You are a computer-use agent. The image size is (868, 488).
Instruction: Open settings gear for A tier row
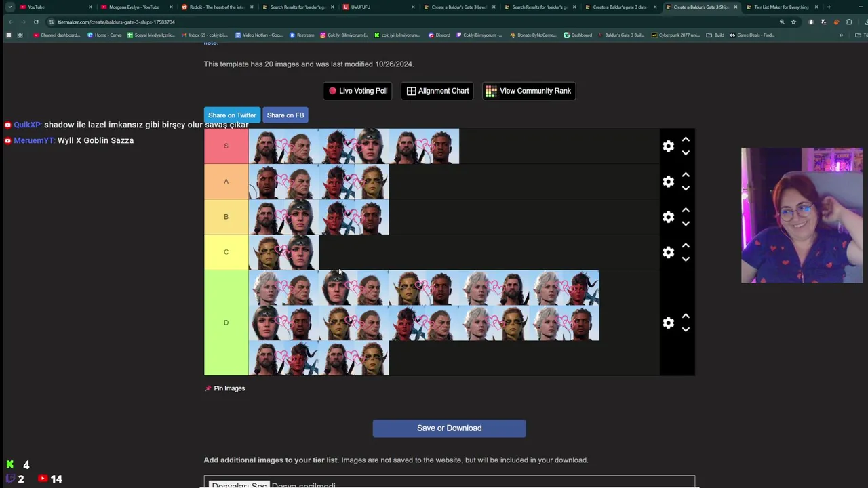click(668, 182)
